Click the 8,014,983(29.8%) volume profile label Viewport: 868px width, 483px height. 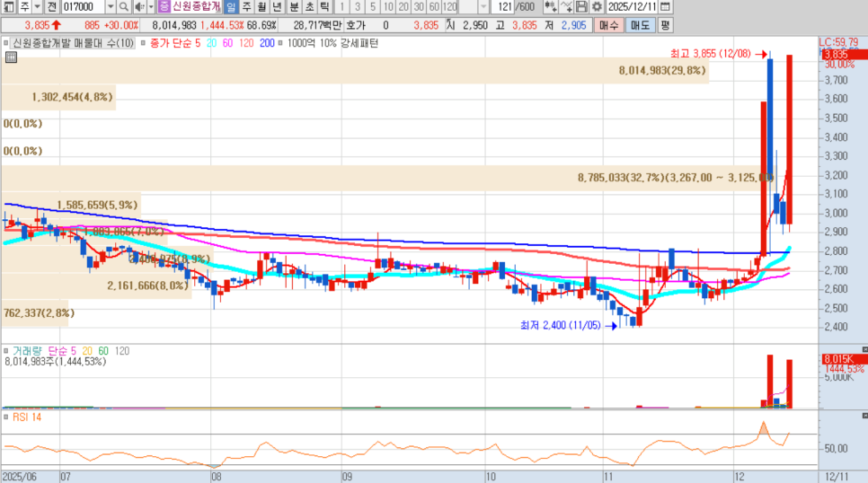point(662,70)
